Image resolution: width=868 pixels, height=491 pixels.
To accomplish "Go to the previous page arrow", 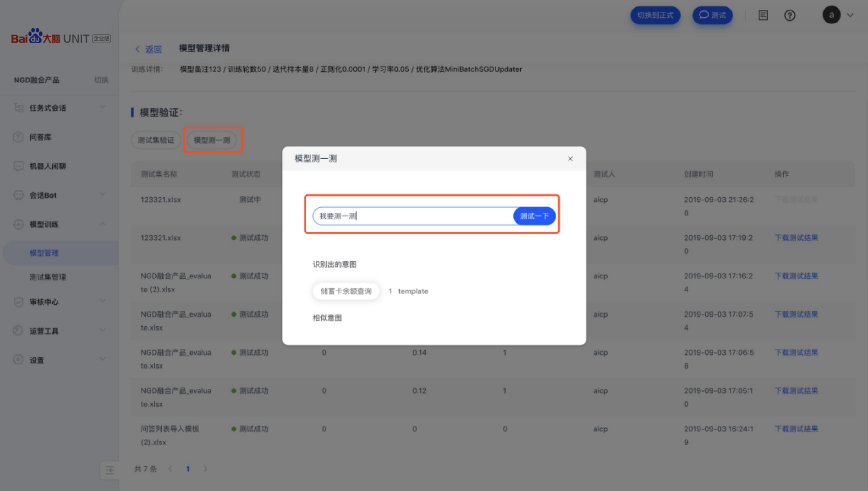I will [x=170, y=469].
